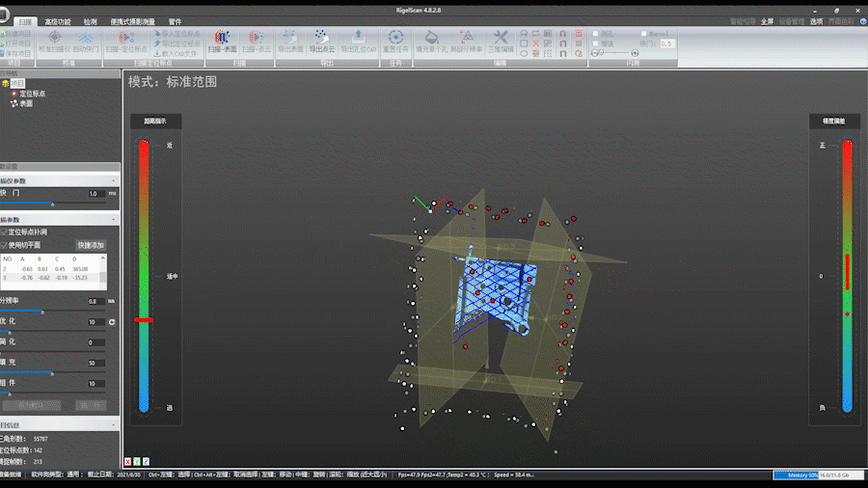Collapse the scan parameters section
Image resolution: width=868 pixels, height=488 pixels.
(x=114, y=220)
